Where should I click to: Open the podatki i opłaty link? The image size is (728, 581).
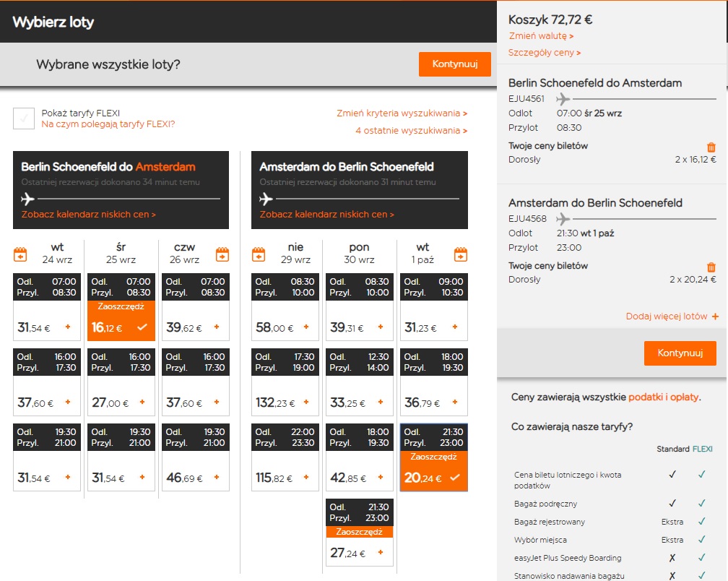point(663,397)
